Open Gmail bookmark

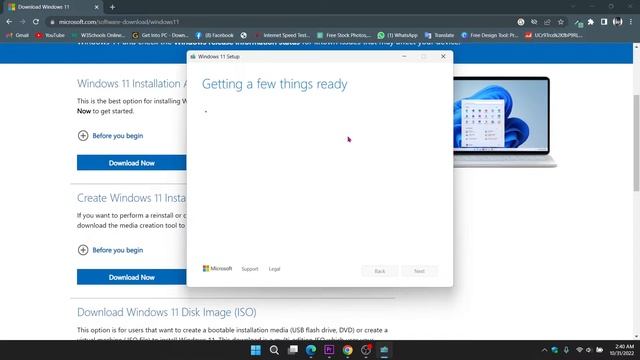(18, 36)
